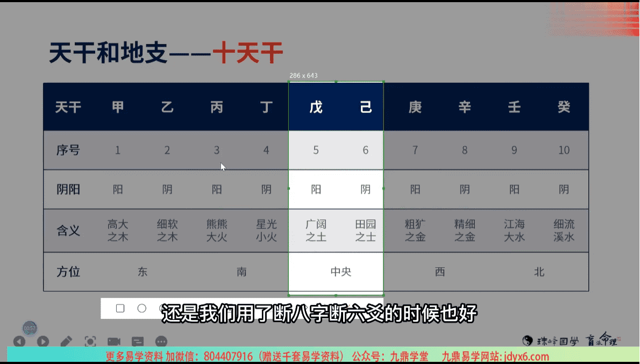Advance with the next slide arrow
640x364 pixels.
tap(42, 341)
